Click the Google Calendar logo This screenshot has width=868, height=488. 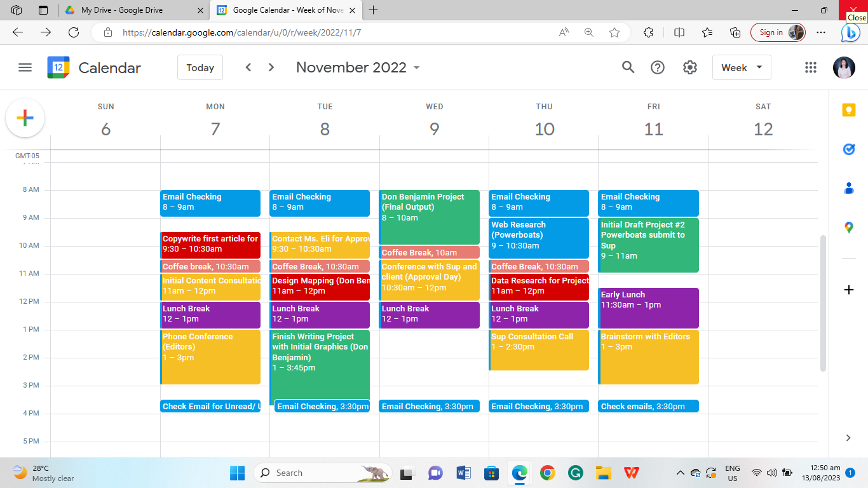[x=58, y=67]
